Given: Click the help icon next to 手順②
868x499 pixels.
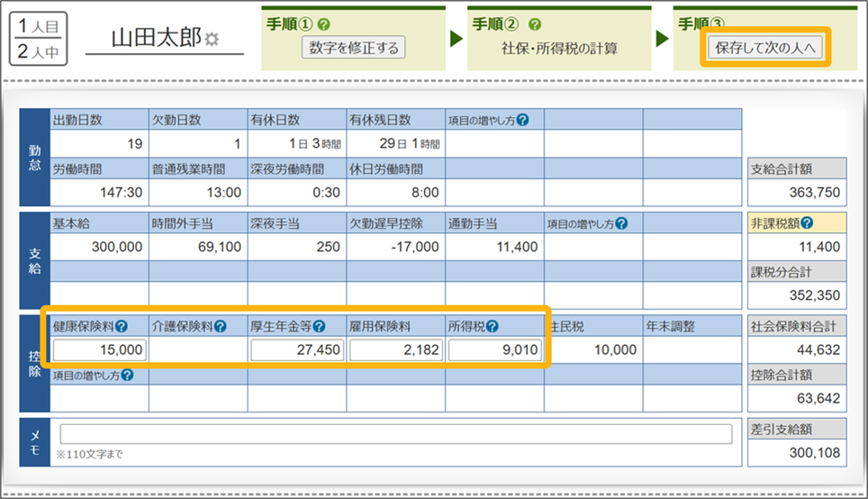Looking at the screenshot, I should click(x=535, y=24).
